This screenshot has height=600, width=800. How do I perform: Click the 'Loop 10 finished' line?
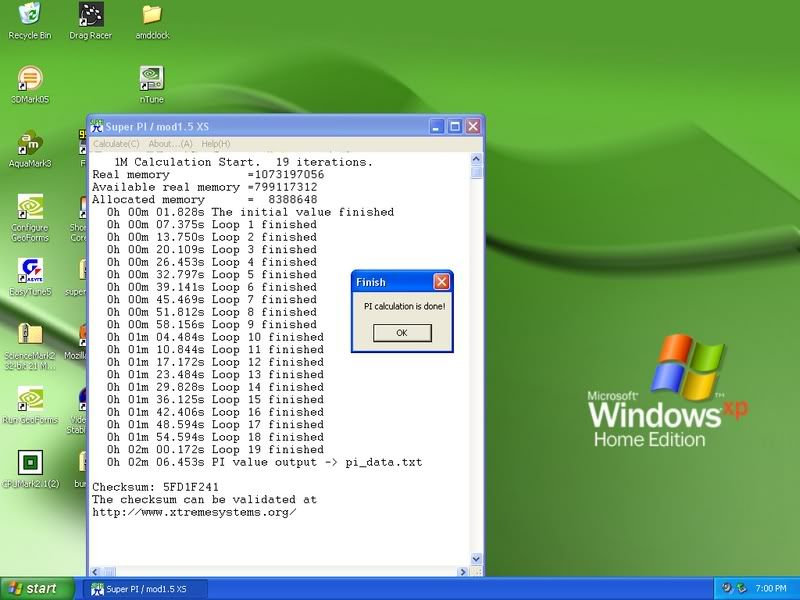point(215,337)
